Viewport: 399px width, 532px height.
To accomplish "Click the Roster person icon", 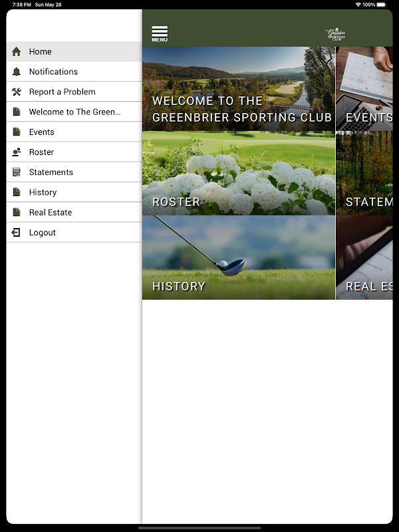I will click(x=16, y=152).
